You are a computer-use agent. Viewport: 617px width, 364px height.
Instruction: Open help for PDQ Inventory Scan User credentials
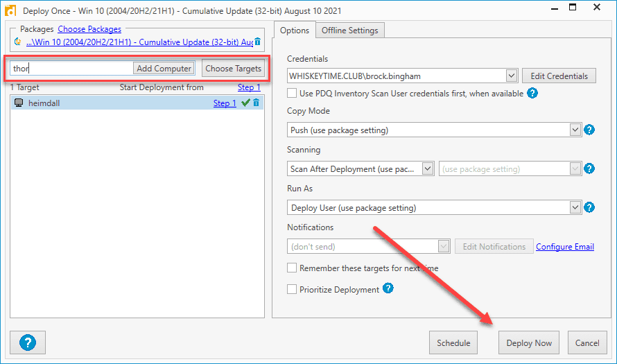(532, 94)
